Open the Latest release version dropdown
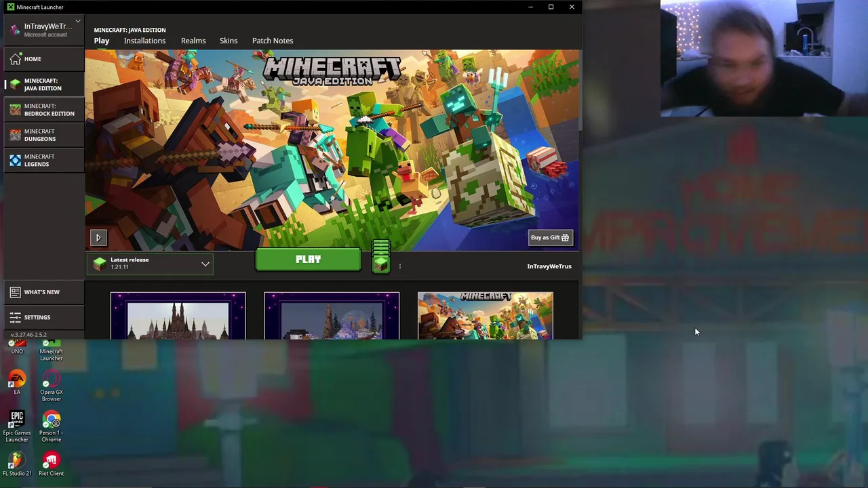Screen dimensions: 868x488 [150, 264]
